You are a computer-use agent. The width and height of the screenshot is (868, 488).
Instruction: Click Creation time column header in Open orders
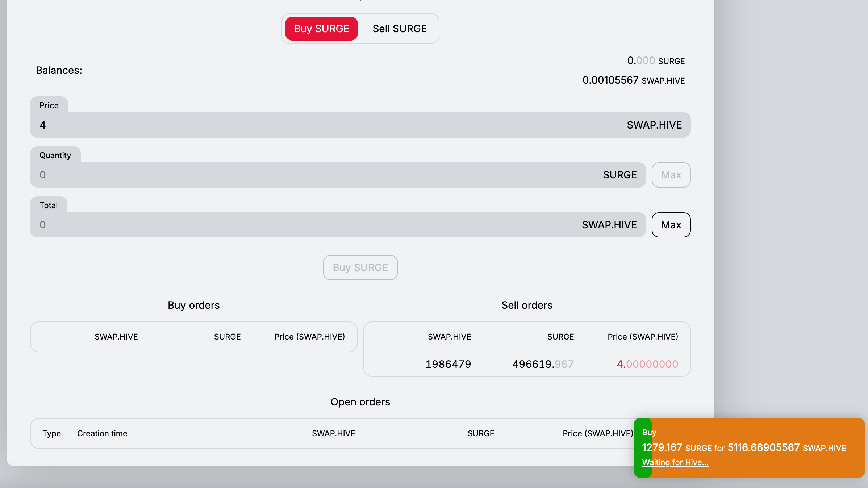[x=102, y=433]
